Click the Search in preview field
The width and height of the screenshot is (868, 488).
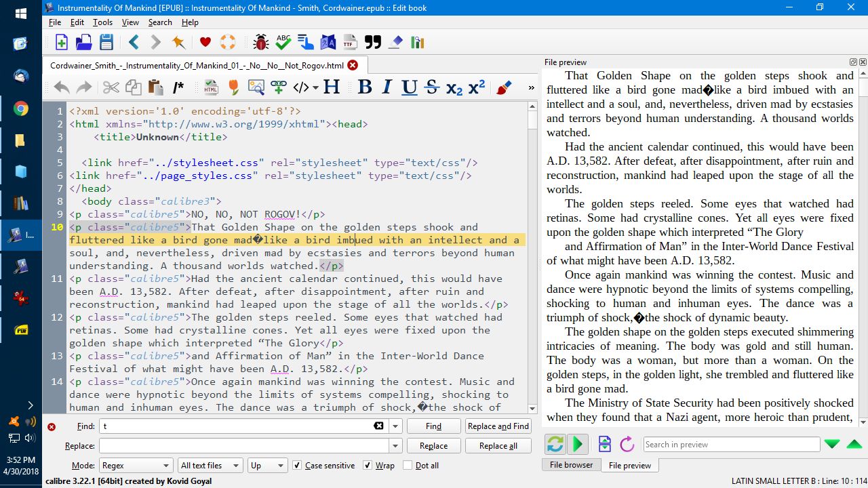coord(731,445)
